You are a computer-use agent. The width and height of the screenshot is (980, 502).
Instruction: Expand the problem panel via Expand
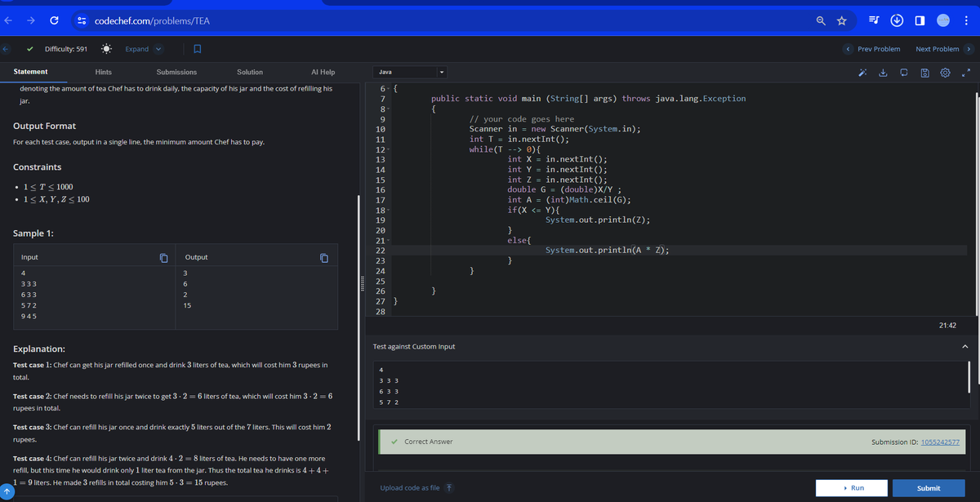click(143, 49)
